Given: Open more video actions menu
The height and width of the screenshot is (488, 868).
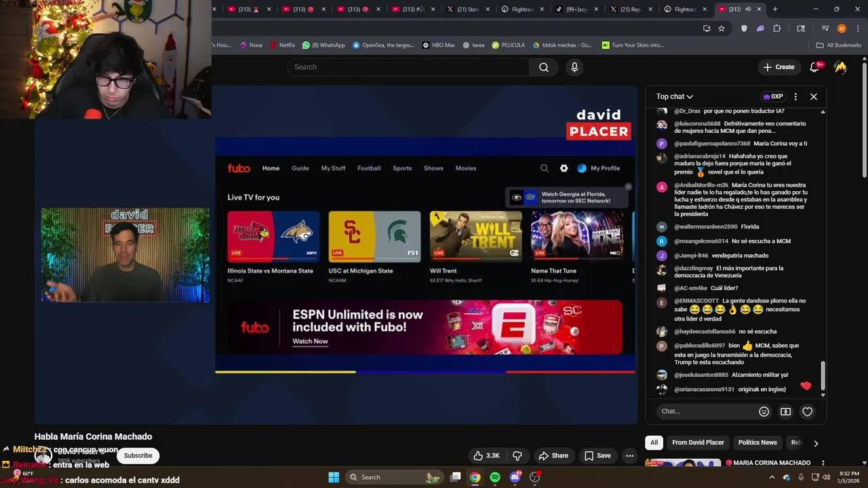Looking at the screenshot, I should click(629, 455).
